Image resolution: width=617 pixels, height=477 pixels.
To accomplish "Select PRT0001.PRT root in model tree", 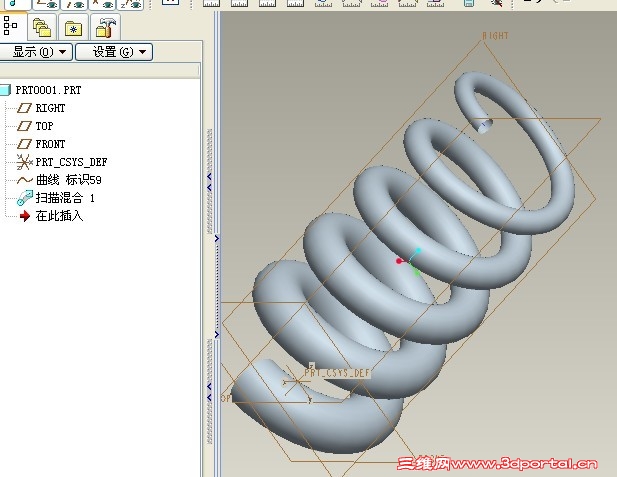I will (41, 90).
